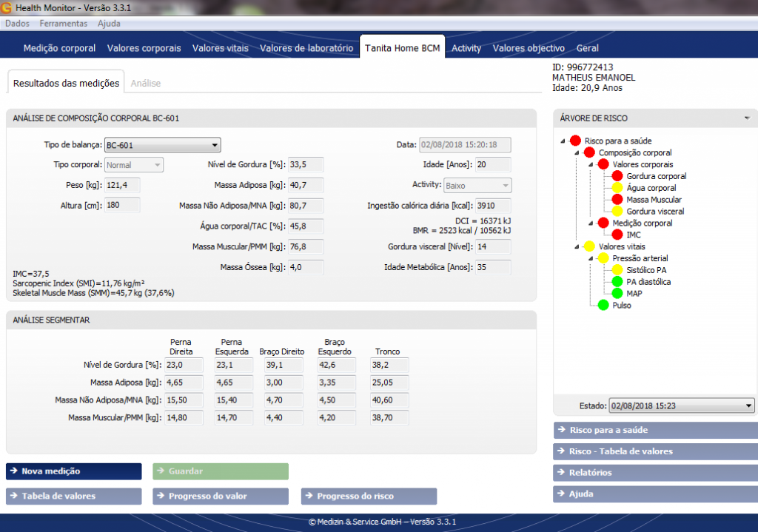
Task: Open Progresso do risco
Action: (x=369, y=496)
